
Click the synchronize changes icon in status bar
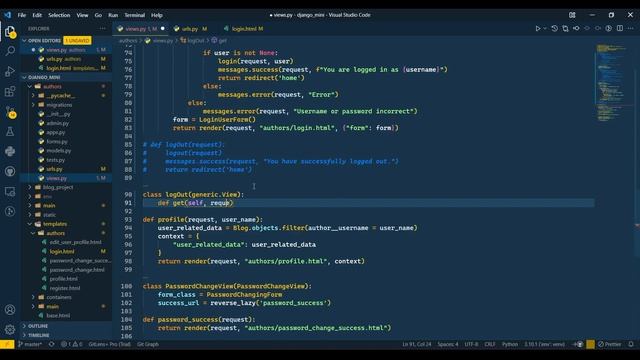coord(51,344)
